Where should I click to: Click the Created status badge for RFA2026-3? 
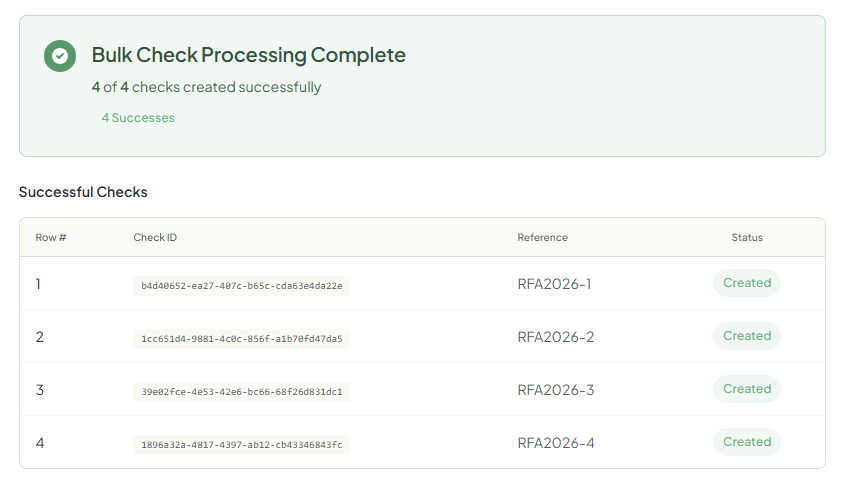[x=746, y=389]
